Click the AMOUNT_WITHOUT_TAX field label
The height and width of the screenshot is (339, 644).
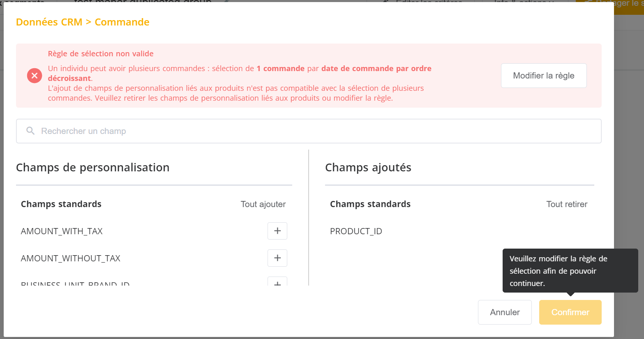71,258
